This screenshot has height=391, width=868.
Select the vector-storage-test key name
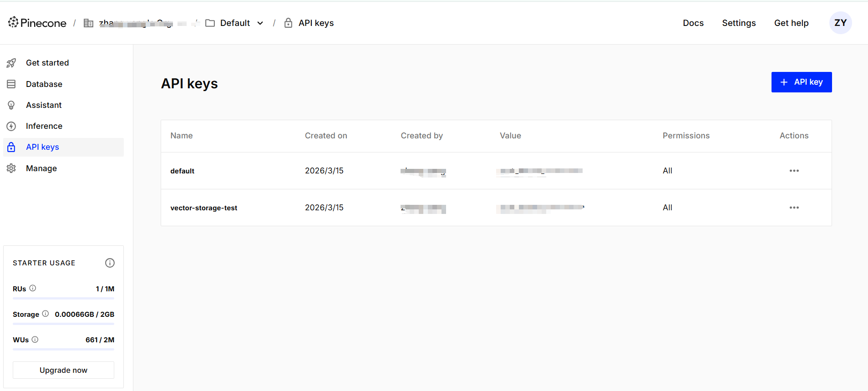click(x=203, y=208)
